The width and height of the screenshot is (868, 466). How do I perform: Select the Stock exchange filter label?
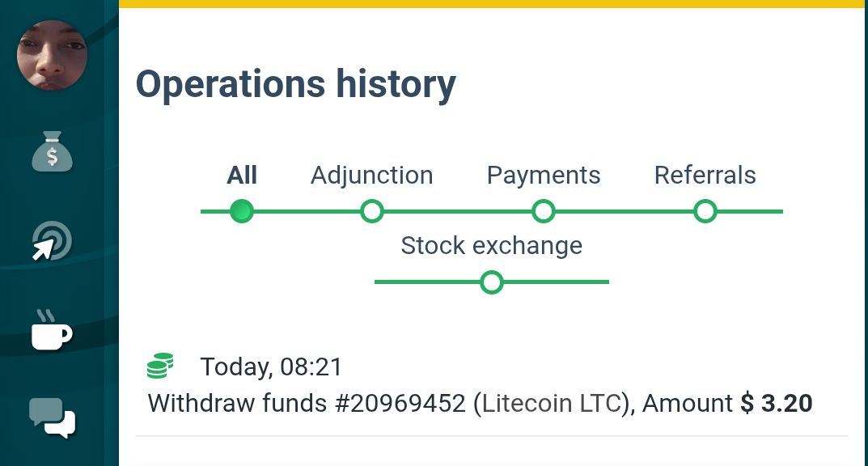(491, 246)
